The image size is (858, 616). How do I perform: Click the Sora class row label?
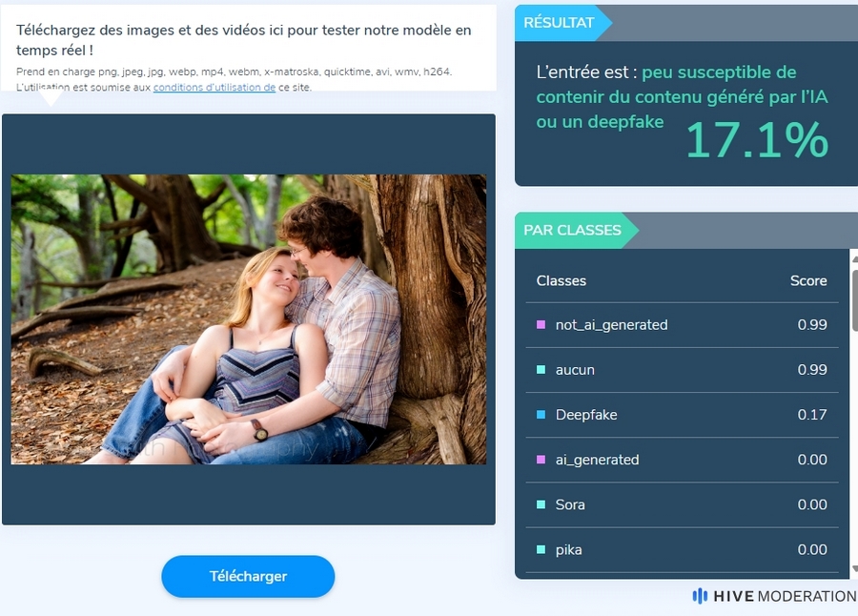(570, 504)
